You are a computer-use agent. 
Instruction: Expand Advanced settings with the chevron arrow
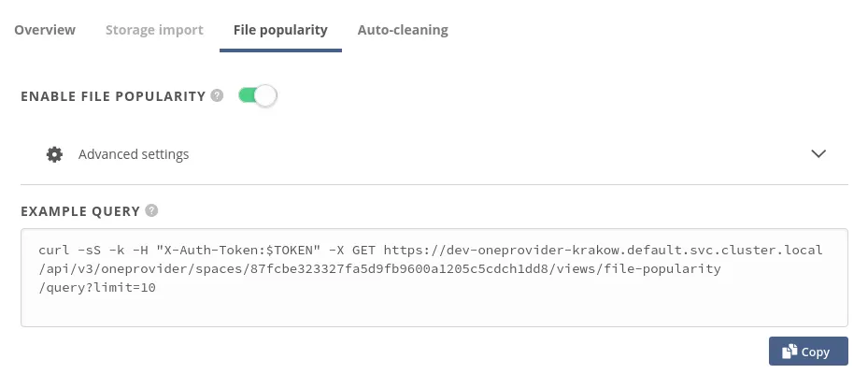pos(818,154)
